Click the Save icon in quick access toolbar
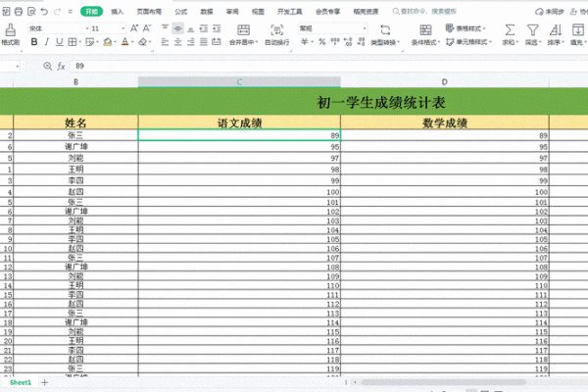588x392 pixels. click(6, 12)
